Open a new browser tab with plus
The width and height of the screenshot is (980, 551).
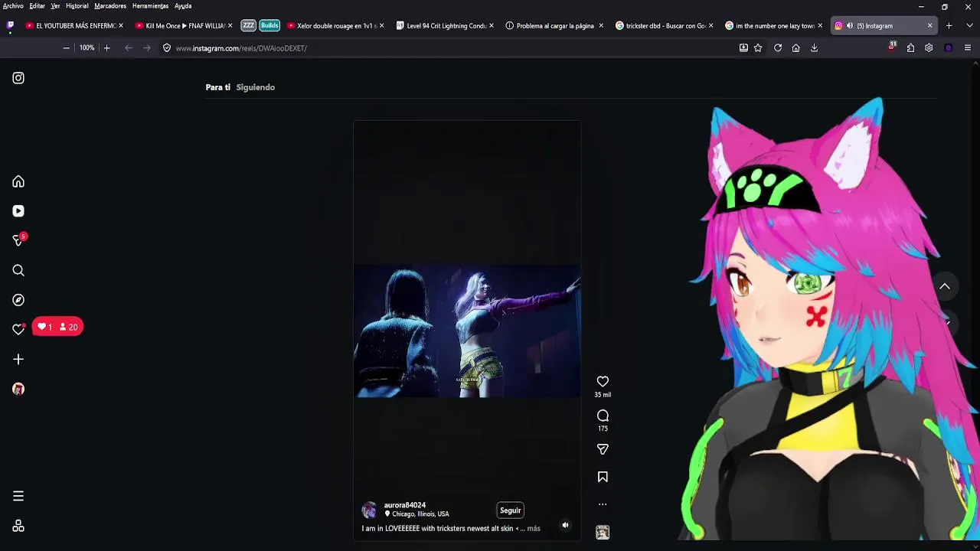pos(949,25)
